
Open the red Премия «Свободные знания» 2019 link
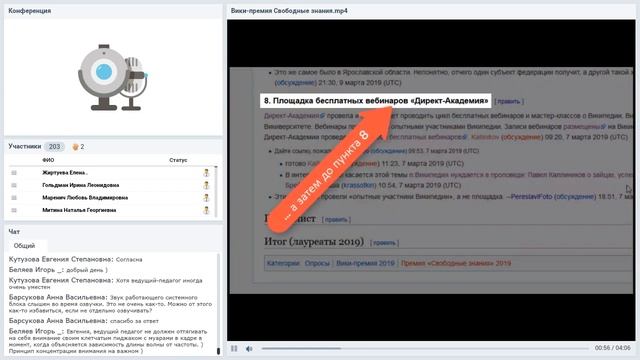[456, 263]
